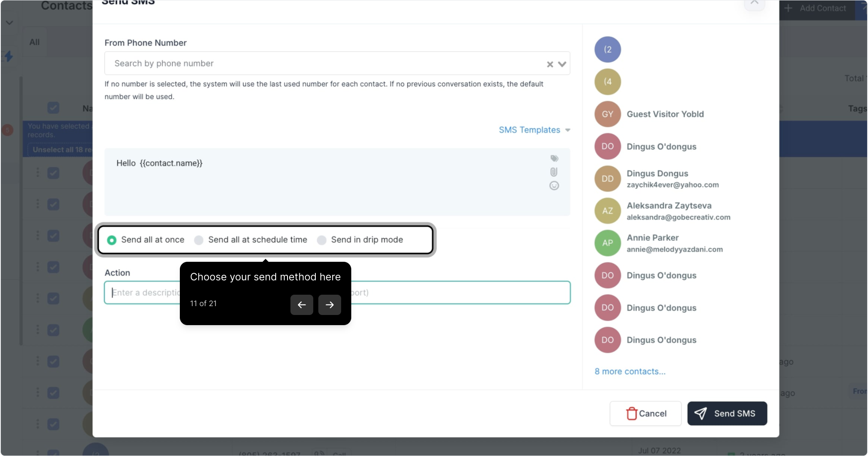This screenshot has width=868, height=456.
Task: Click the GY avatar for Guest Visitor
Action: (x=607, y=114)
